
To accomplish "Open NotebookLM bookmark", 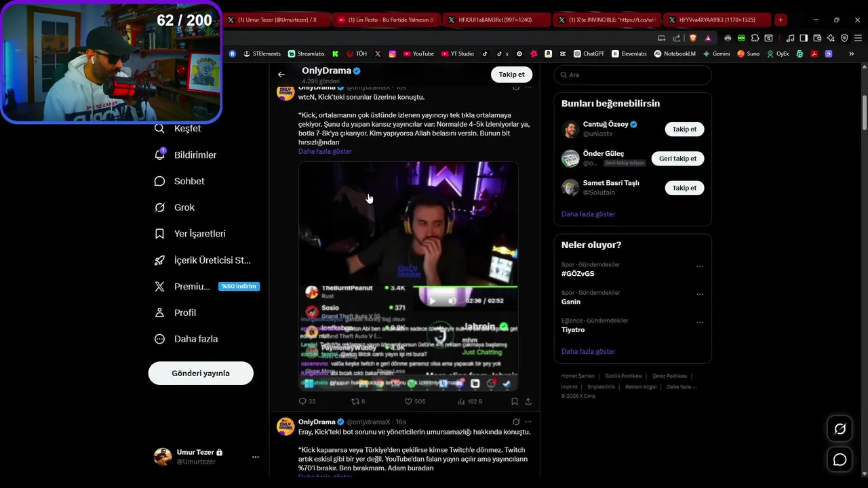I will point(675,54).
